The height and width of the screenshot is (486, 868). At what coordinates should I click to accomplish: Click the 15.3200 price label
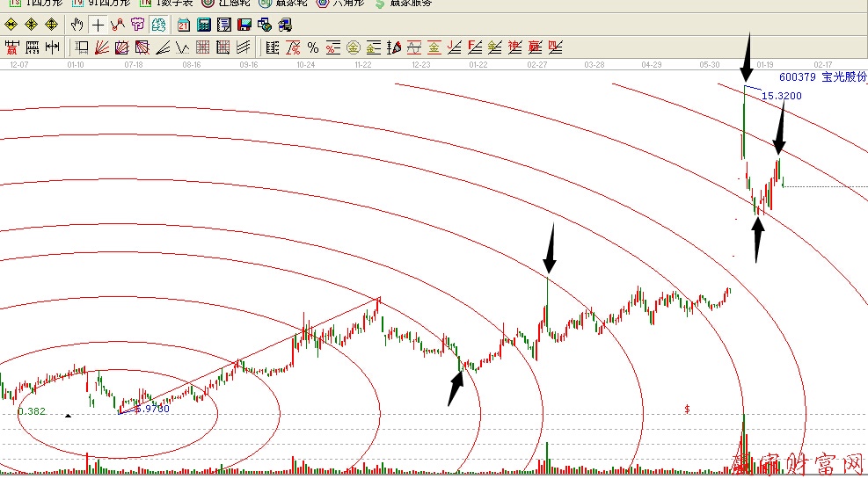coord(781,96)
